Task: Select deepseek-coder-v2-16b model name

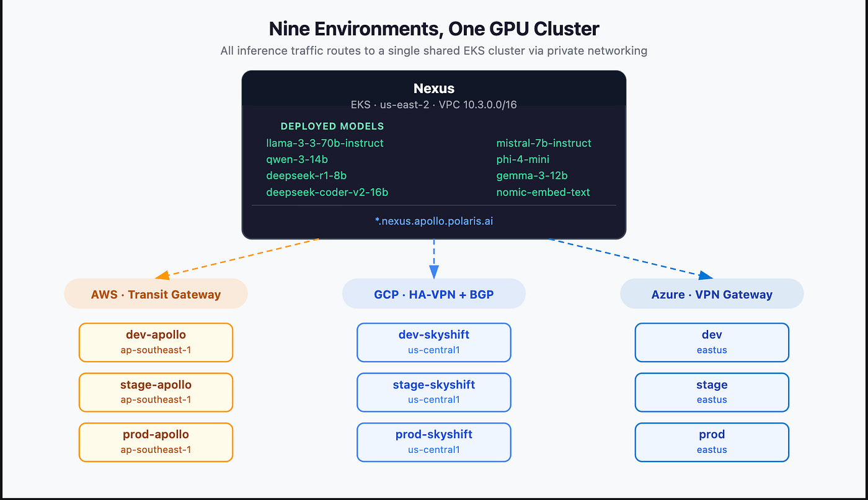Action: point(327,192)
